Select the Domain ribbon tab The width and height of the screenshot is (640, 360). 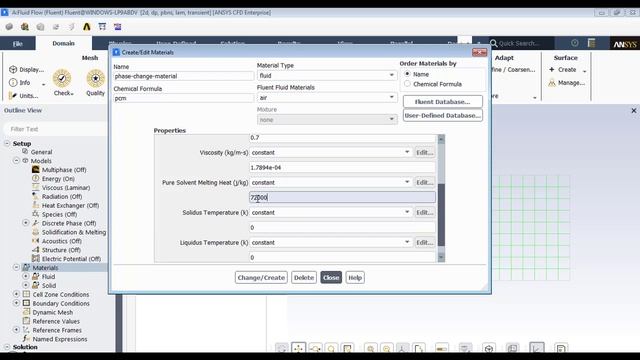[x=63, y=43]
